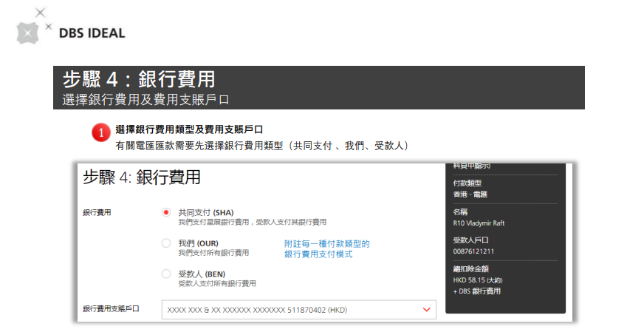Viewport: 644px width, 335px height.
Task: Open the 銀行費用支賬戶口 account dropdown
Action: (x=298, y=310)
